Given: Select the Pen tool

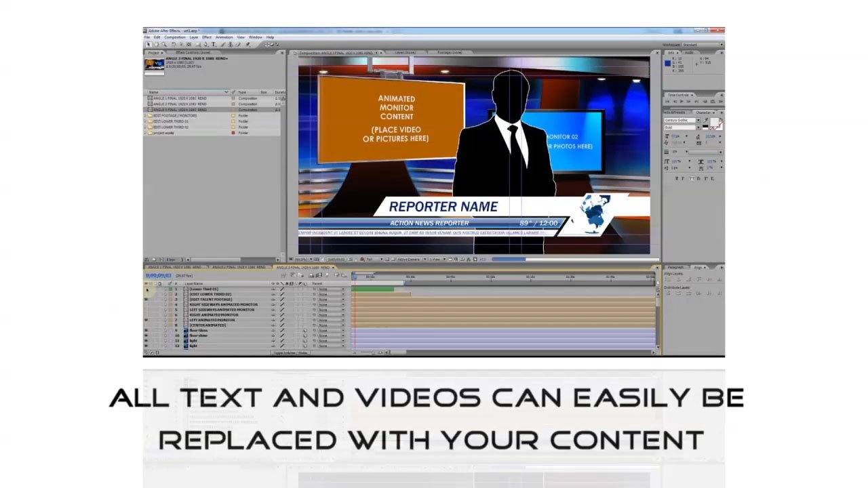Looking at the screenshot, I should [205, 44].
